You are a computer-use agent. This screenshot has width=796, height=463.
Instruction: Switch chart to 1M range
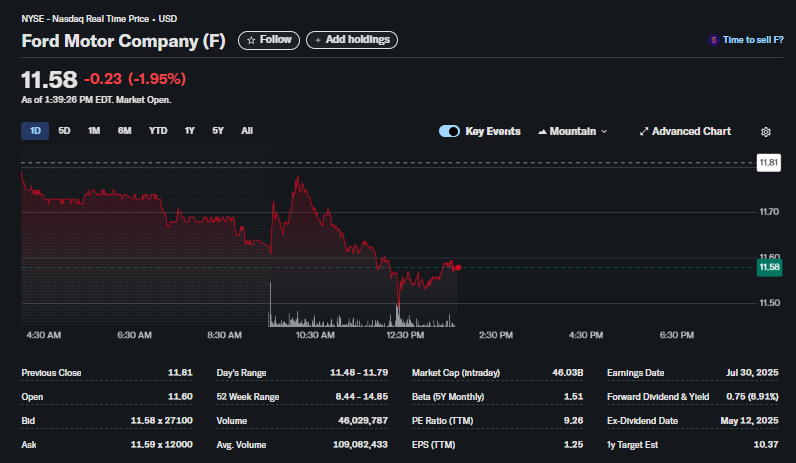(x=94, y=131)
